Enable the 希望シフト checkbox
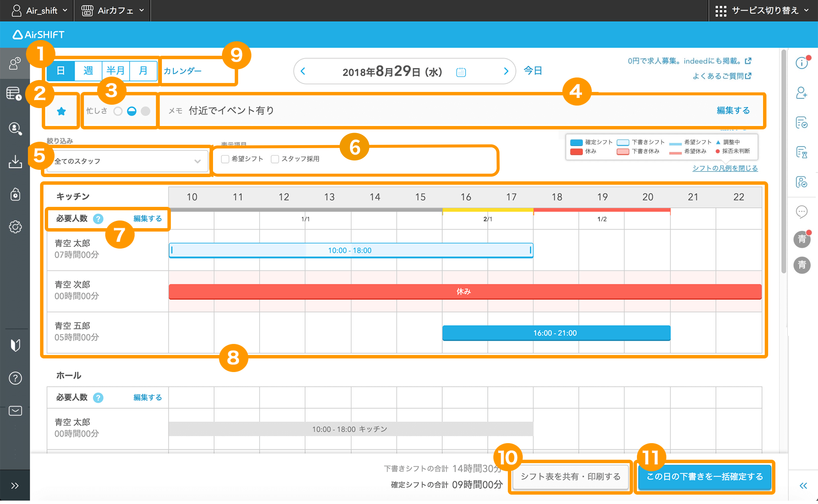Screen dimensions: 818x504 (225, 159)
